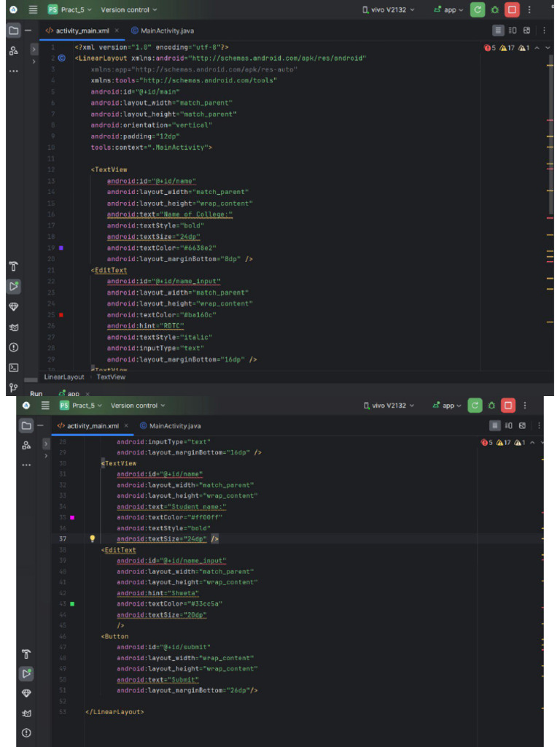Click the red color swatch on line 25
Screen dimensions: 560x747
click(x=61, y=315)
